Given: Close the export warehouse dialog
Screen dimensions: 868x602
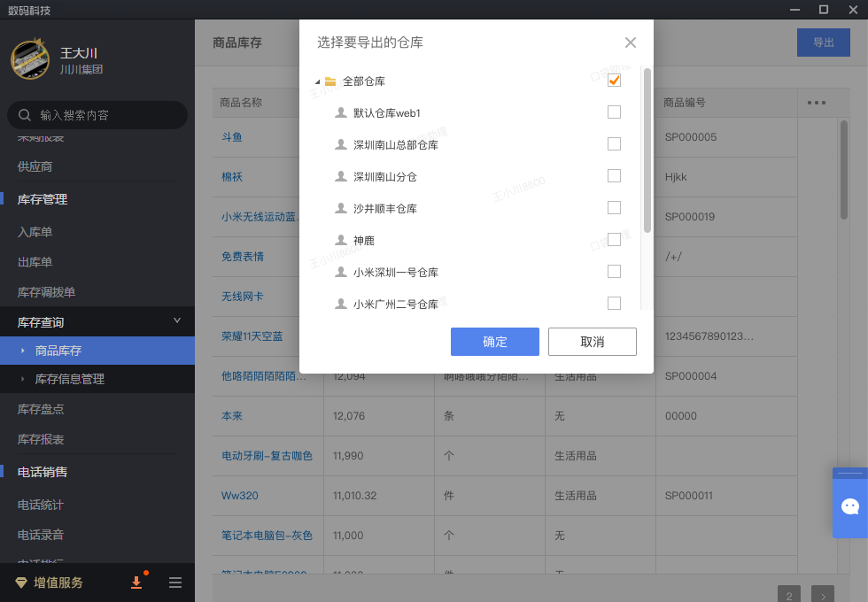Looking at the screenshot, I should pos(631,42).
